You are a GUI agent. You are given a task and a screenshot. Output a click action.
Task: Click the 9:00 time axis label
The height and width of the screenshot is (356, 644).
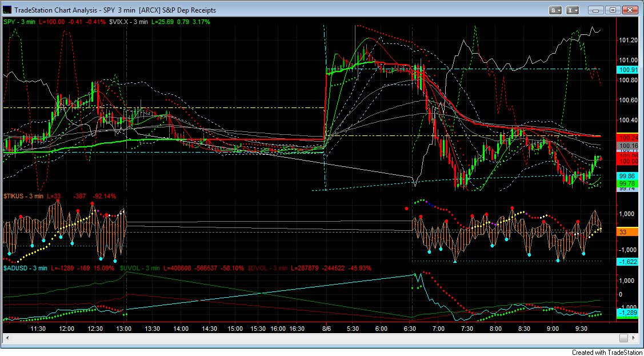(553, 329)
